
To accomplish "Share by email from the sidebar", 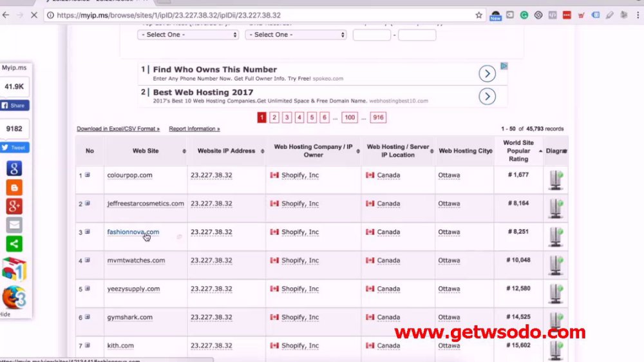I will pyautogui.click(x=14, y=225).
